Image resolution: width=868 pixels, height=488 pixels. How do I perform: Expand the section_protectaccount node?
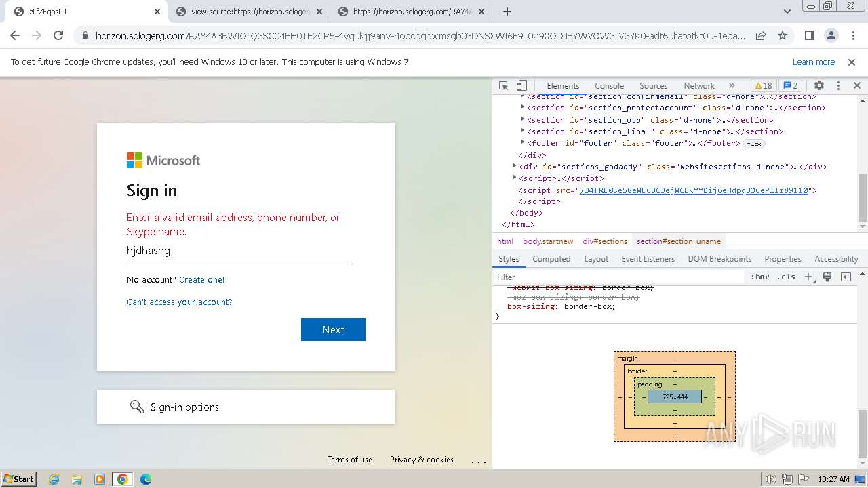click(522, 107)
